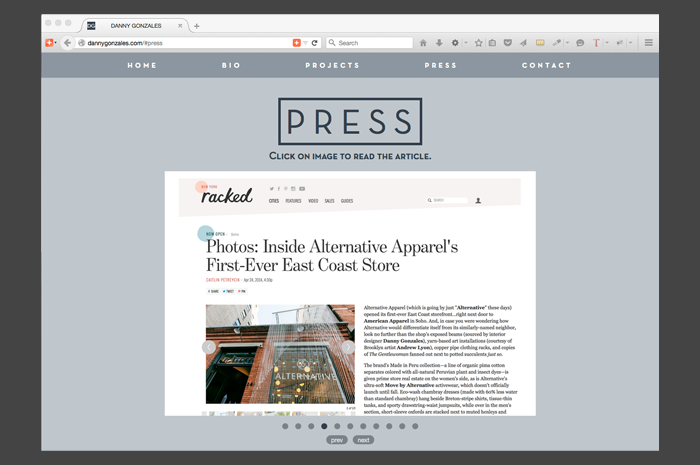Screen dimensions: 700x465
Task: Select the second slideshow pagination dot
Action: coord(298,426)
